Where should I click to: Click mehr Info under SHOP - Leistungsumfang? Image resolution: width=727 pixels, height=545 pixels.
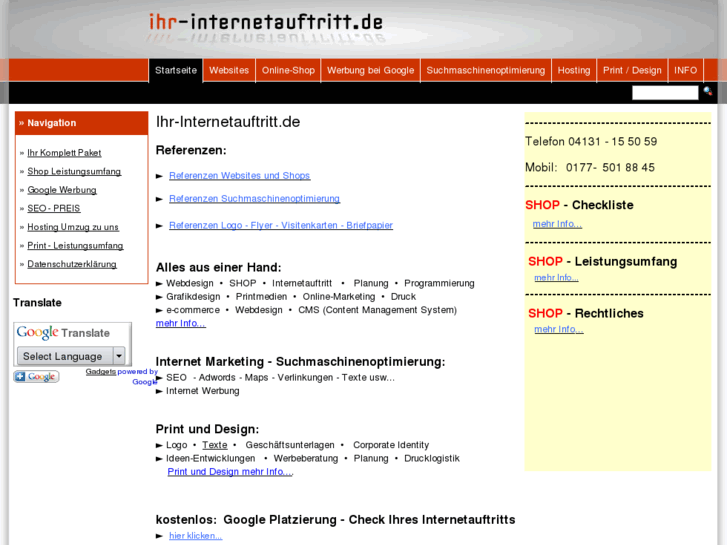(556, 277)
